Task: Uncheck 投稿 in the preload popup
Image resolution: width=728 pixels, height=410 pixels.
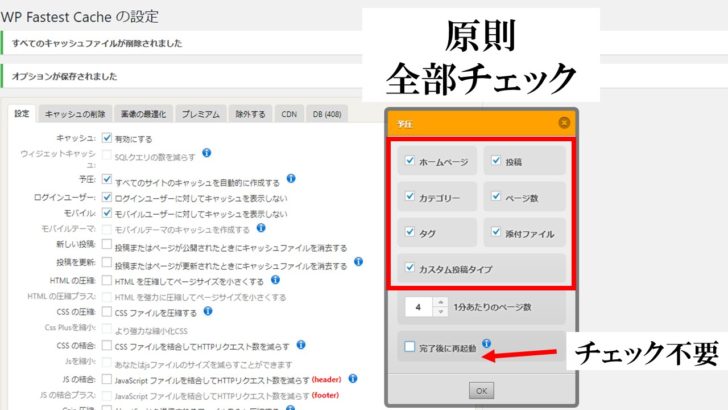Action: pos(496,160)
